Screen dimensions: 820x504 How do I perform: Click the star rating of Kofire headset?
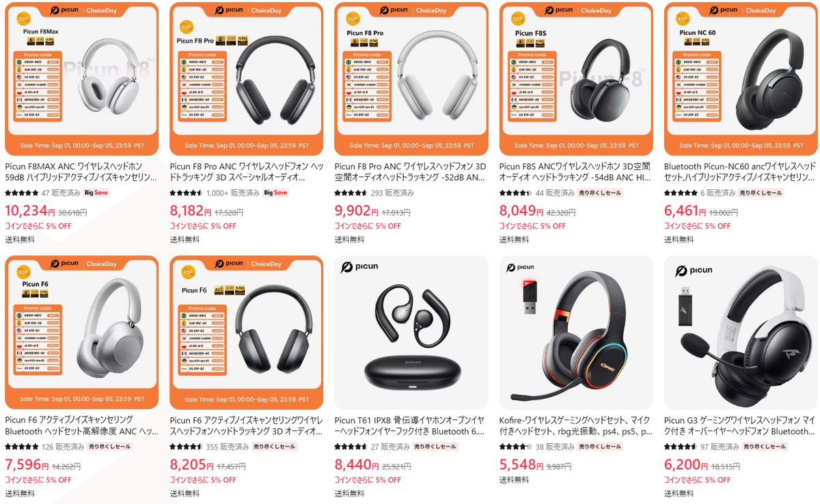(x=515, y=447)
